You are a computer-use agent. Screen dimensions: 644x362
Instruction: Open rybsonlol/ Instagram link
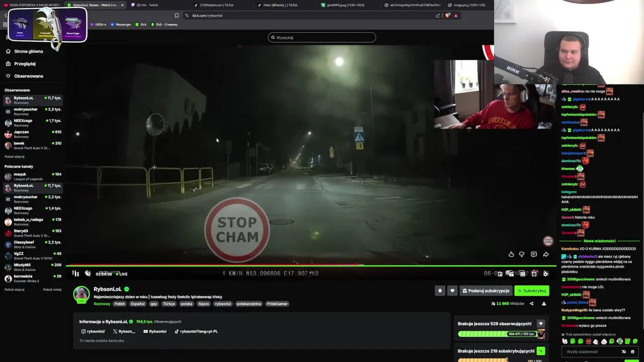(93, 331)
